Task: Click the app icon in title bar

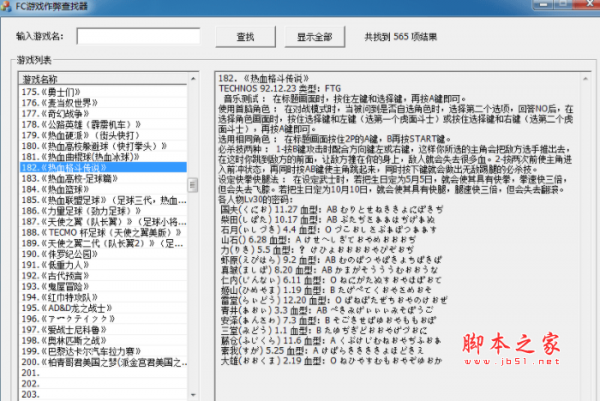Action: (x=5, y=6)
